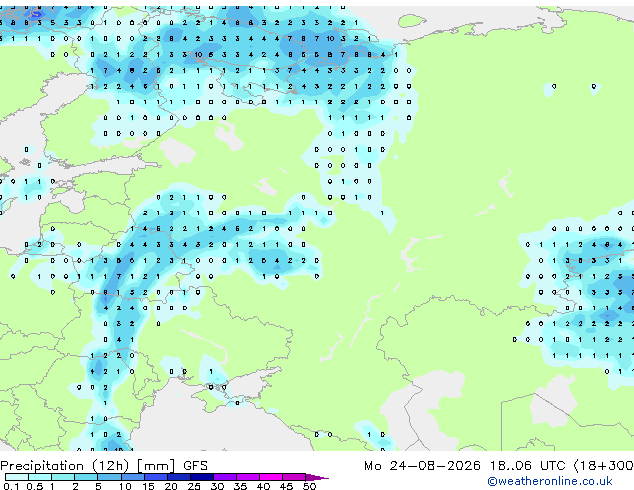Select the 40–45 mm magenta legend swatch
Image resolution: width=634 pixels, height=490 pixels.
pos(271,477)
